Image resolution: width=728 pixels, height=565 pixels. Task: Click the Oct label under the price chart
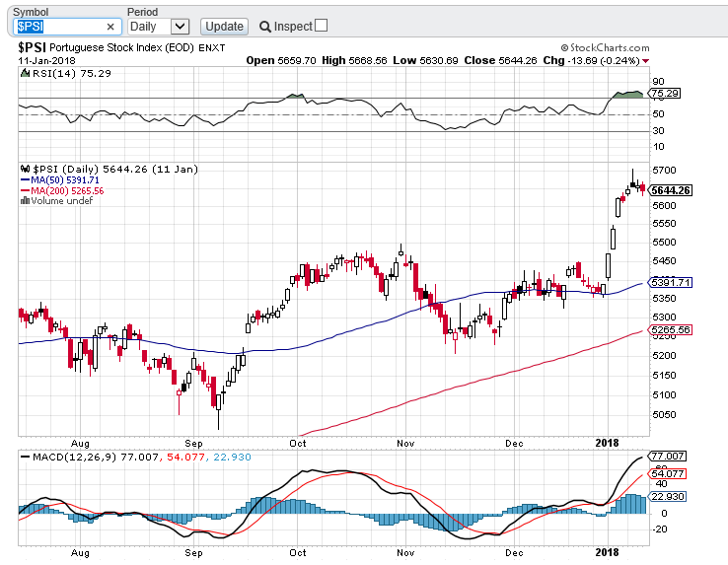click(x=298, y=444)
